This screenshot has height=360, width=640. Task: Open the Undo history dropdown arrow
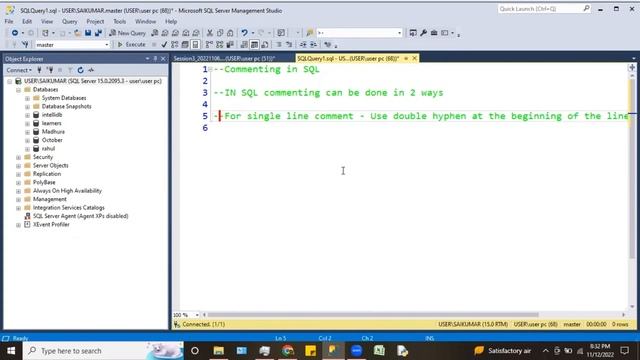pos(253,33)
